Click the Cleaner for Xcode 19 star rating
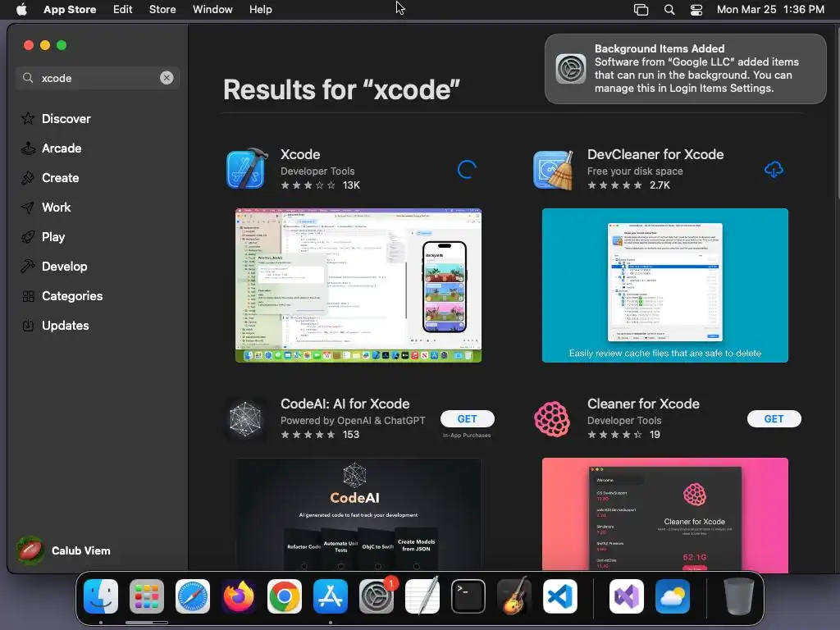This screenshot has width=840, height=630. click(623, 435)
